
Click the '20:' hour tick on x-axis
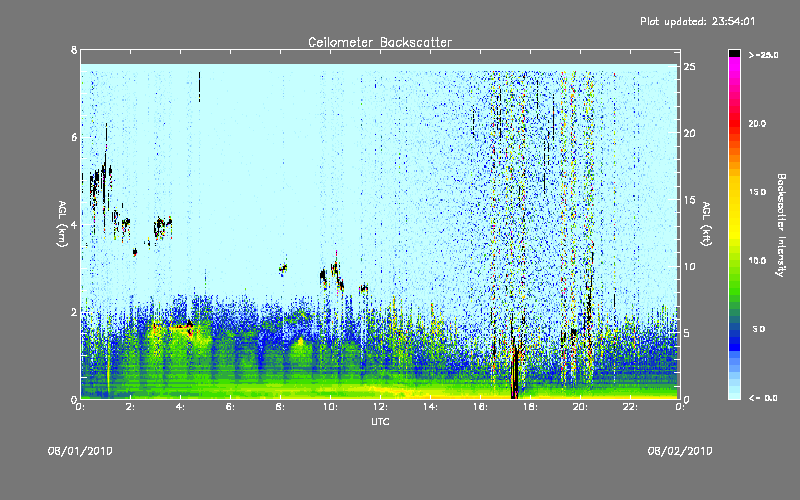tap(580, 407)
